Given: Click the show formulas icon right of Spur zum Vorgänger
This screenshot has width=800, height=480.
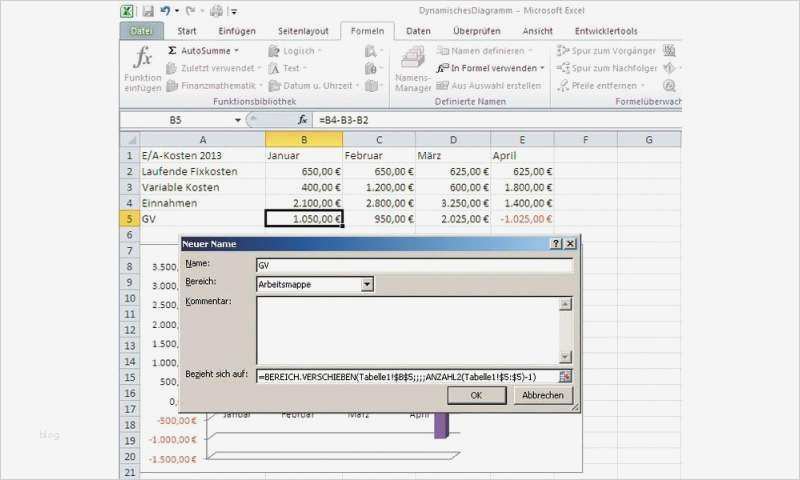Looking at the screenshot, I should pyautogui.click(x=669, y=50).
